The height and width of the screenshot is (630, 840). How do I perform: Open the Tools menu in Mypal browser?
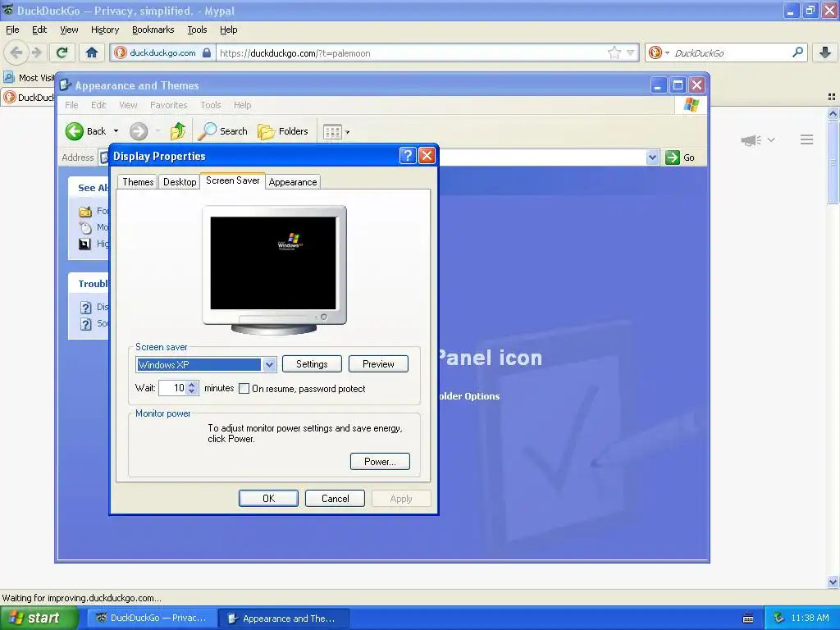[197, 30]
